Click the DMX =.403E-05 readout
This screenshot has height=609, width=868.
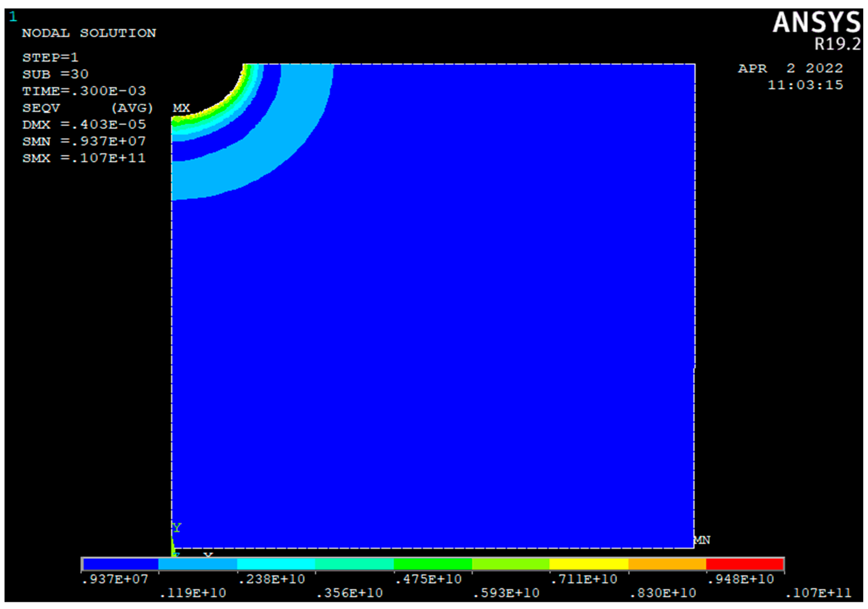pyautogui.click(x=84, y=125)
